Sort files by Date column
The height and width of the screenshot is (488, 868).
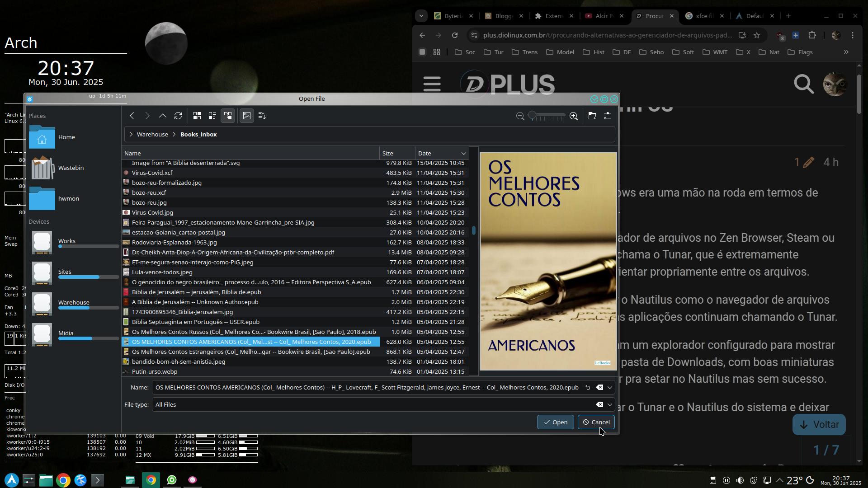[x=441, y=154]
